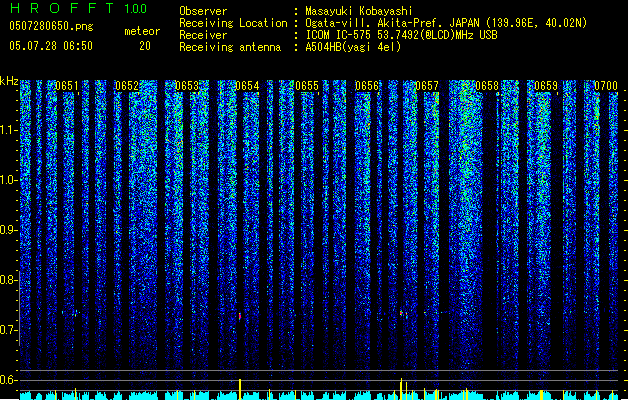
Task: Click the kHz axis unit label
Action: [x=9, y=81]
